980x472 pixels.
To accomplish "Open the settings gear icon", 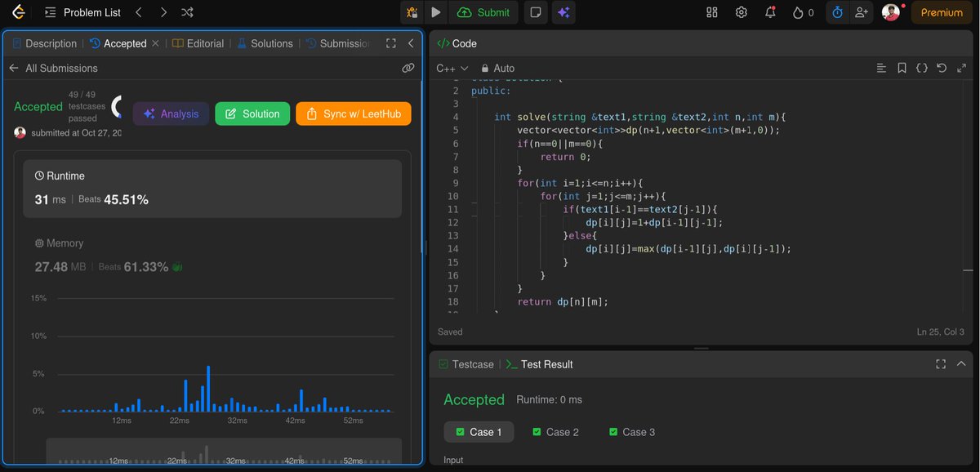I will 742,12.
